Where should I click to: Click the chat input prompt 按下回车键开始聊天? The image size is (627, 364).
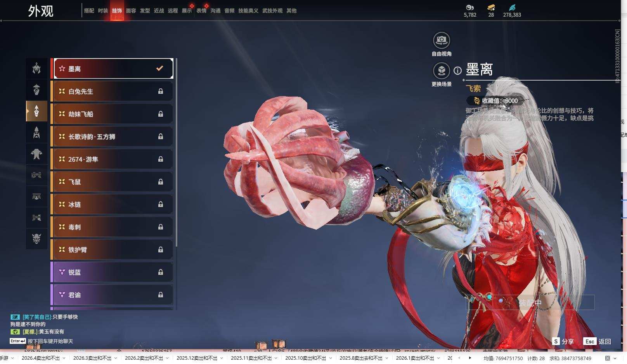(x=50, y=342)
